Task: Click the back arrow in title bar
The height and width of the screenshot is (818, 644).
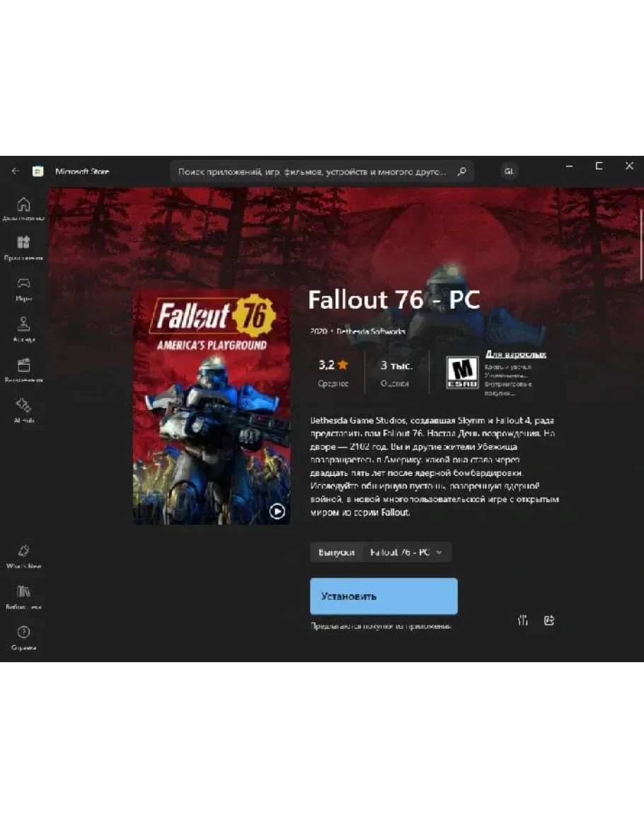Action: click(x=15, y=171)
